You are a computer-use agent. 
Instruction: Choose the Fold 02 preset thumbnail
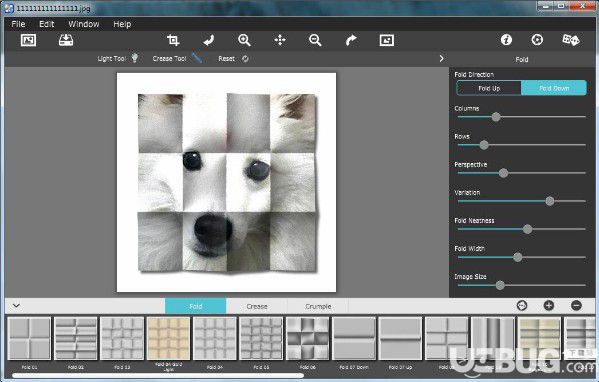76,338
